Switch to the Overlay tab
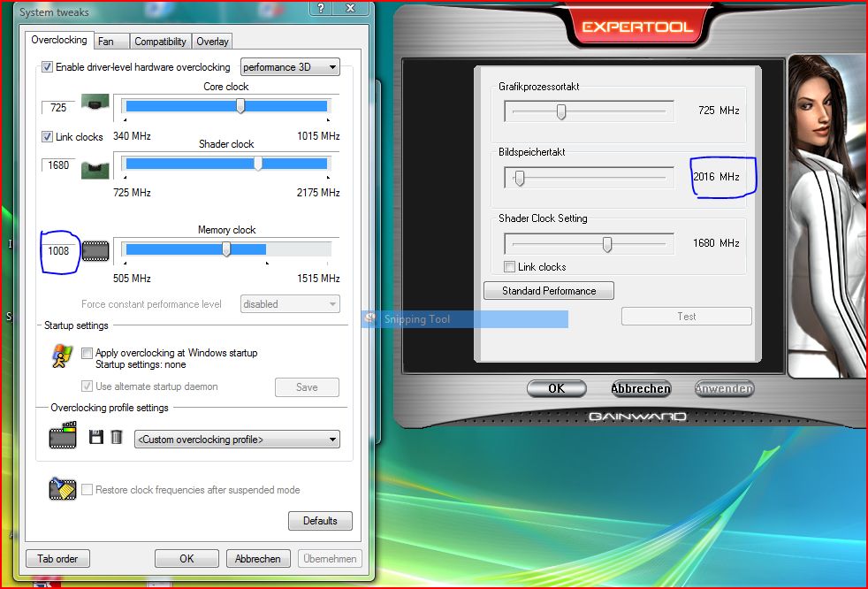The image size is (868, 589). tap(212, 42)
